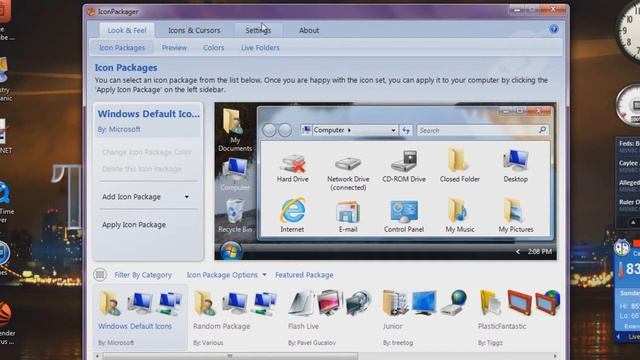Select the Flash Live icon package
The height and width of the screenshot is (360, 640).
[x=330, y=318]
